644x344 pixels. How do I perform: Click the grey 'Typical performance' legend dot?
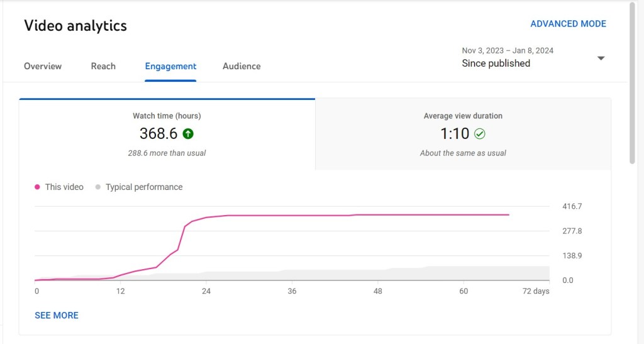[x=97, y=187]
